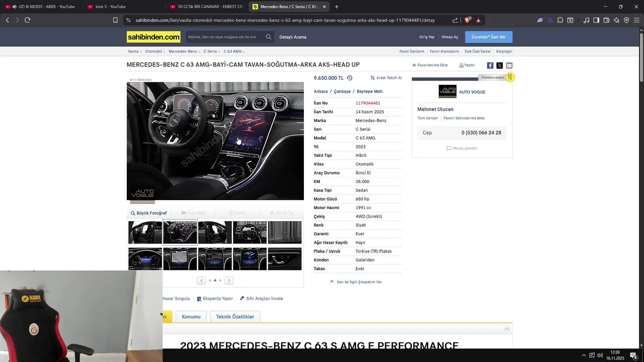
Task: Open Brave VPN shield icon
Action: click(x=626, y=20)
